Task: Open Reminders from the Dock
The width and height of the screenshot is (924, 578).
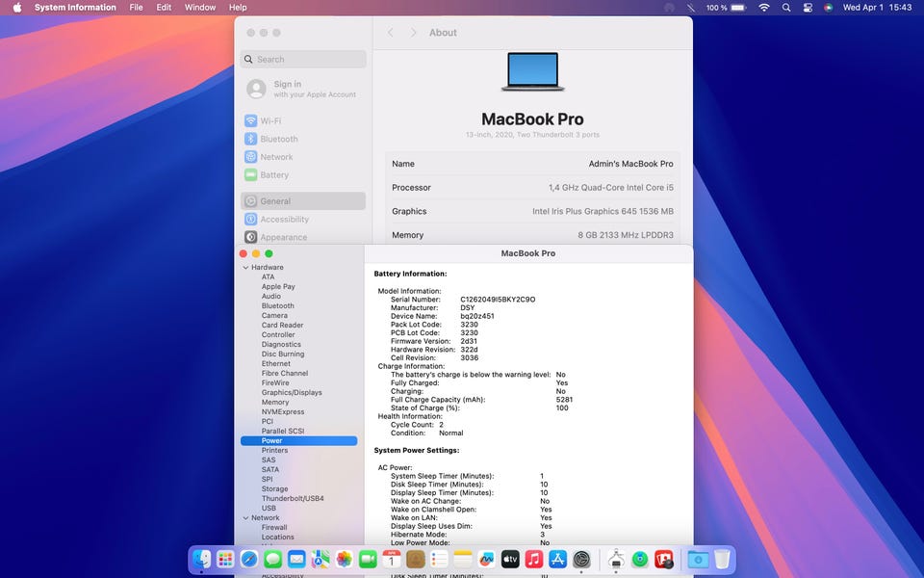Action: pos(439,559)
